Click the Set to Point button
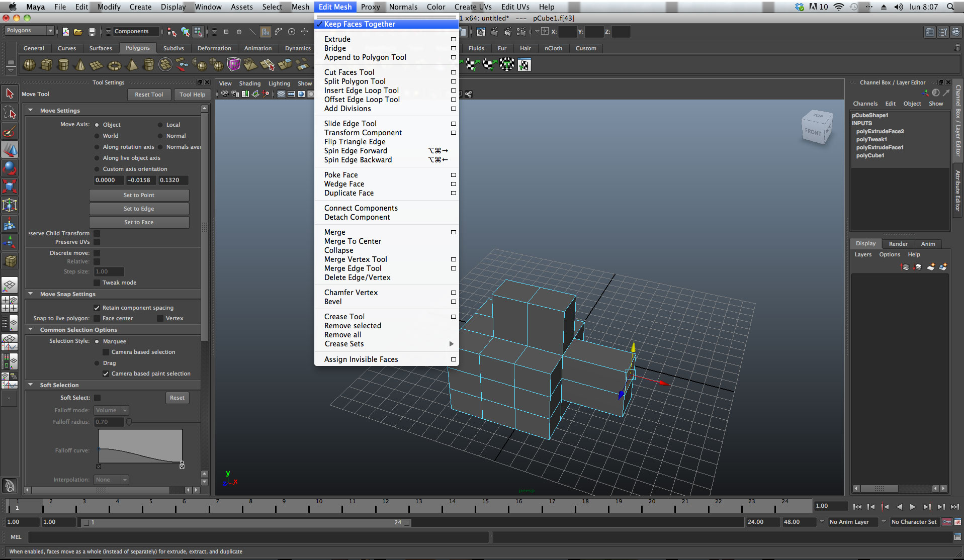964x560 pixels. point(139,195)
